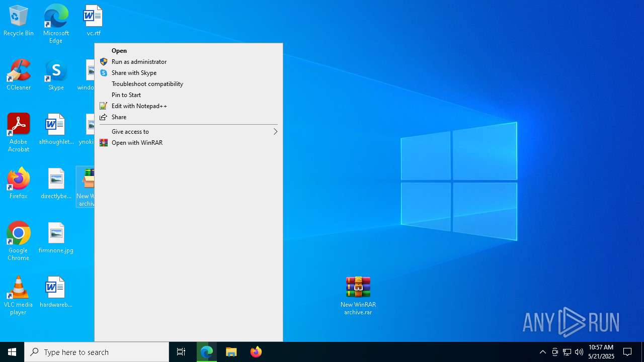This screenshot has width=644, height=362.
Task: Choose Troubleshoot compatibility
Action: (x=189, y=84)
